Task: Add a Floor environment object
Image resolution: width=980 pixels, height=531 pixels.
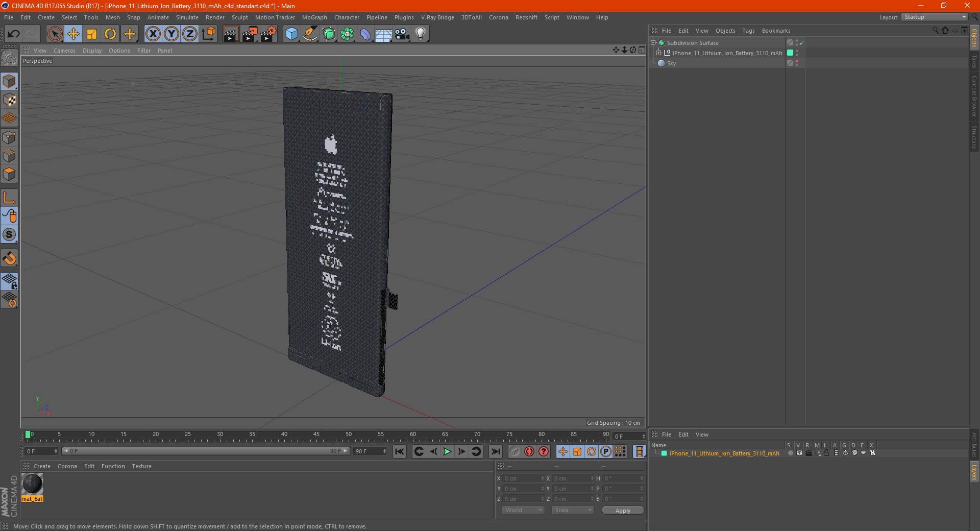Action: pyautogui.click(x=384, y=34)
